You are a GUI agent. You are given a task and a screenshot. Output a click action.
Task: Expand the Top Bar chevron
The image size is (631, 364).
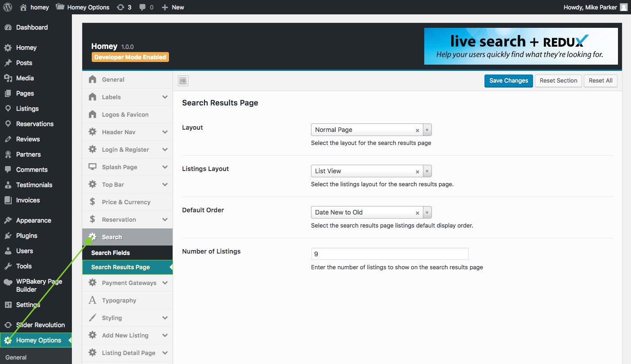click(x=165, y=184)
